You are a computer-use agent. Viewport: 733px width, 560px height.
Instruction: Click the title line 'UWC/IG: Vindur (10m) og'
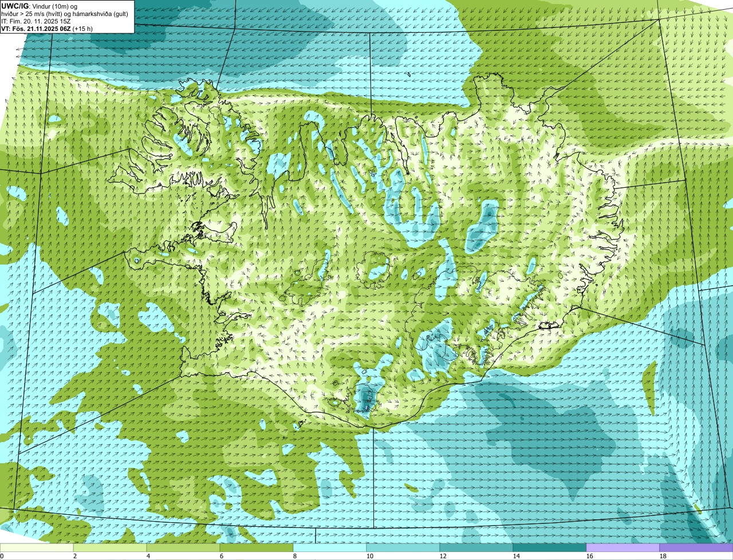tap(40, 6)
